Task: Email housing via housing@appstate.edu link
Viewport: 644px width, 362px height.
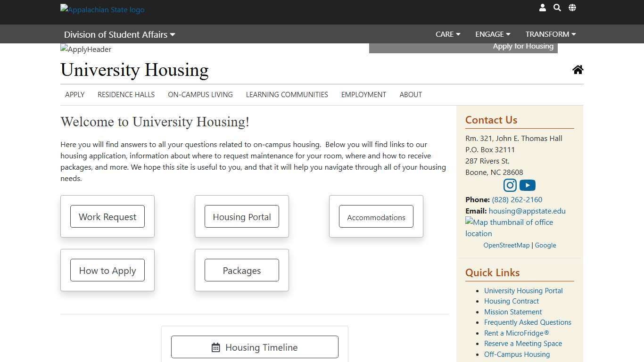Action: [x=527, y=211]
